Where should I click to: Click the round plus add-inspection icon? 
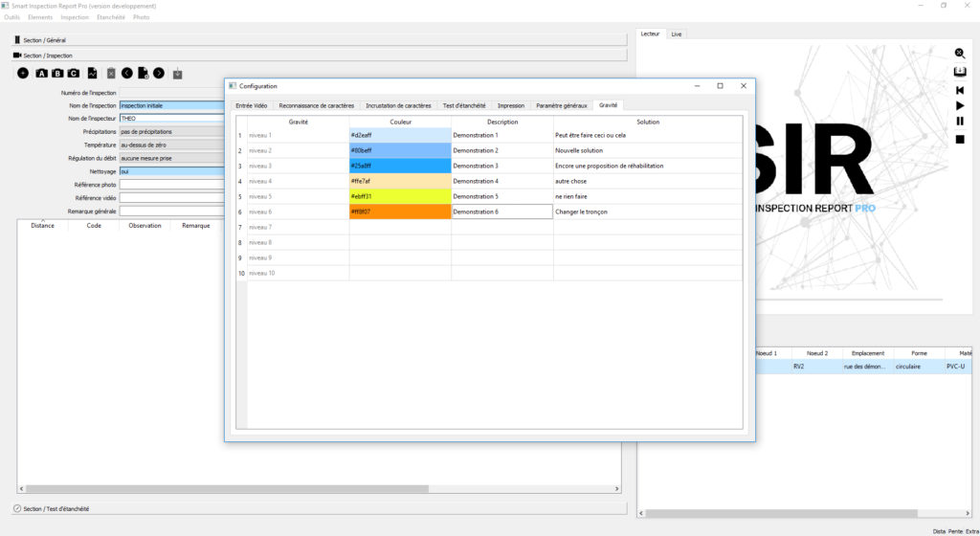(x=23, y=73)
